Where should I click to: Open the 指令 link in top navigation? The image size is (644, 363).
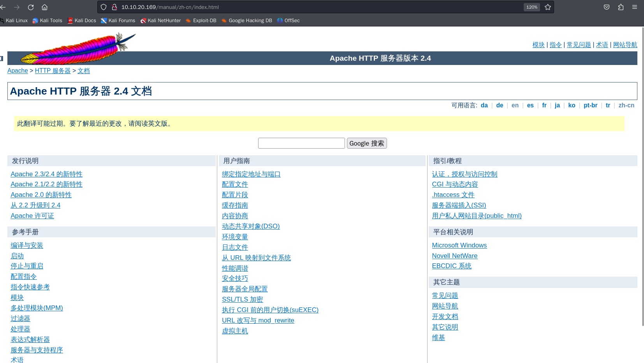[x=556, y=45]
